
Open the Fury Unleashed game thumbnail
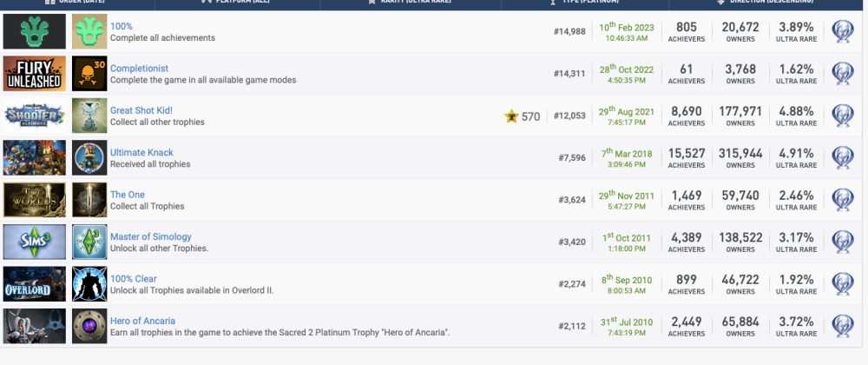pos(35,74)
